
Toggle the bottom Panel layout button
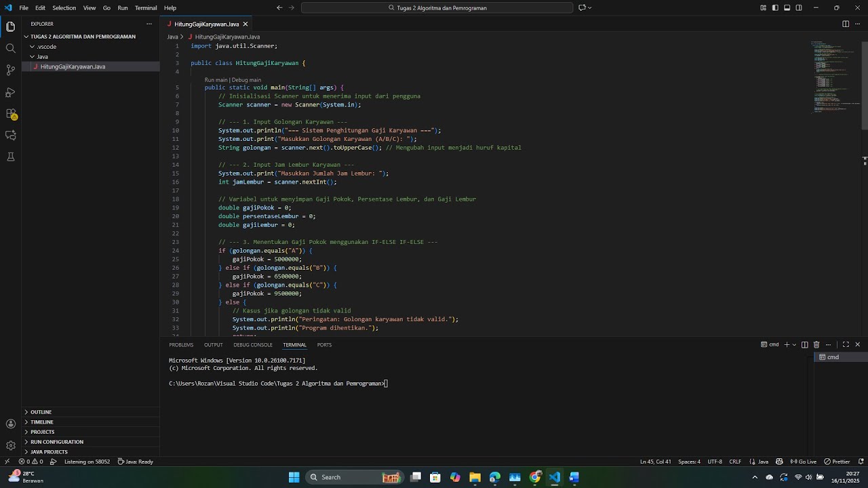[x=787, y=8]
